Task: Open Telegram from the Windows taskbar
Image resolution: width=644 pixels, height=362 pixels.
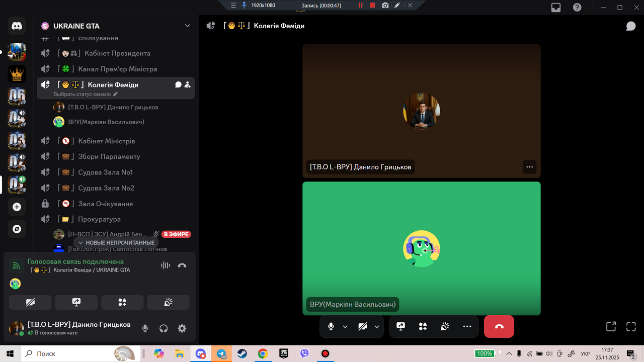Action: point(221,353)
